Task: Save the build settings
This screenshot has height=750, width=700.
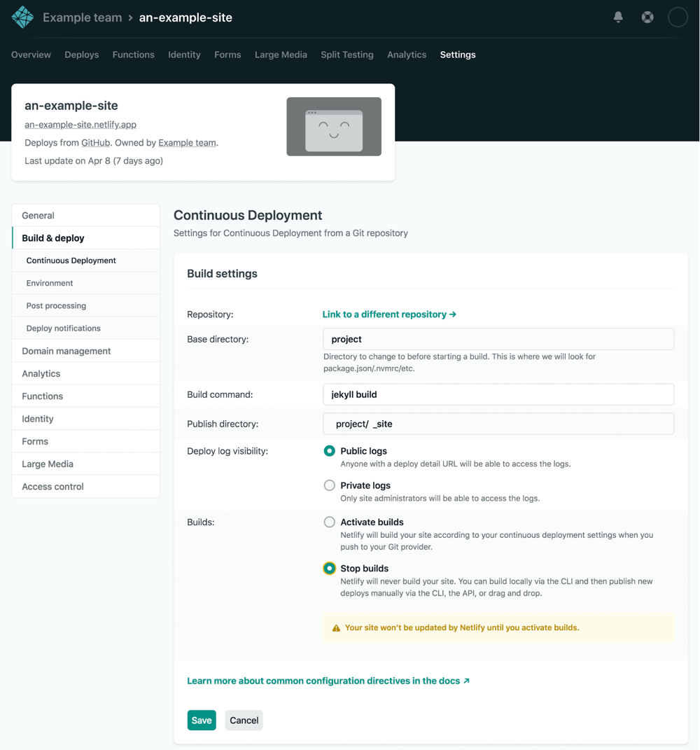Action: (202, 720)
